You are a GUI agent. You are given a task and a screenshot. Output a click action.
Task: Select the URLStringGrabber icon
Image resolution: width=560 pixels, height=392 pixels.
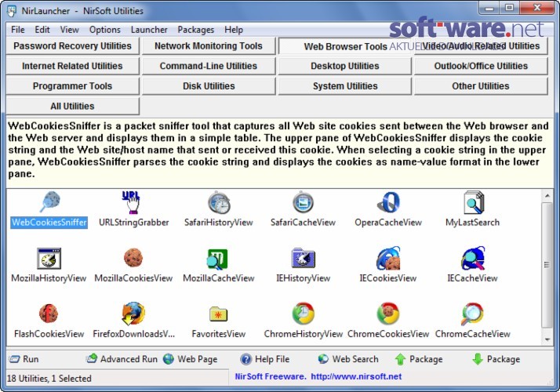pos(131,202)
